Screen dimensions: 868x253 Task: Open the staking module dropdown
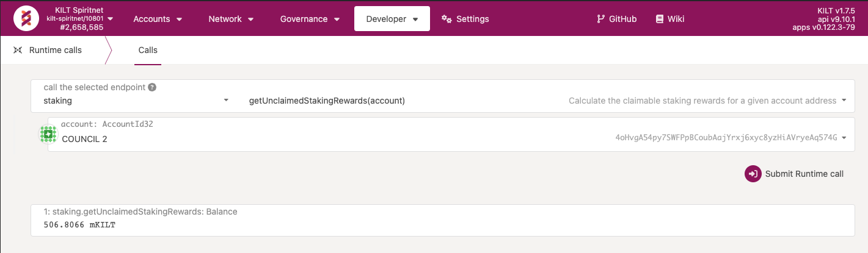(x=136, y=101)
